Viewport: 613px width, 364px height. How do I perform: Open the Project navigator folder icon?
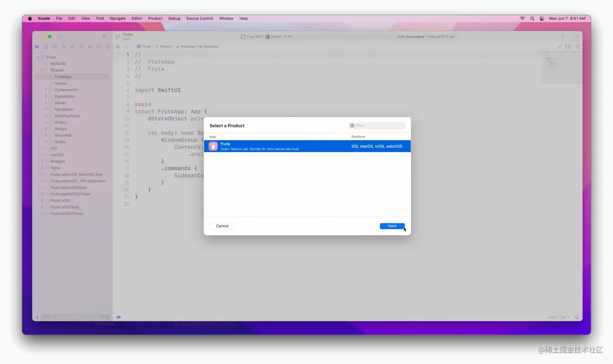37,47
